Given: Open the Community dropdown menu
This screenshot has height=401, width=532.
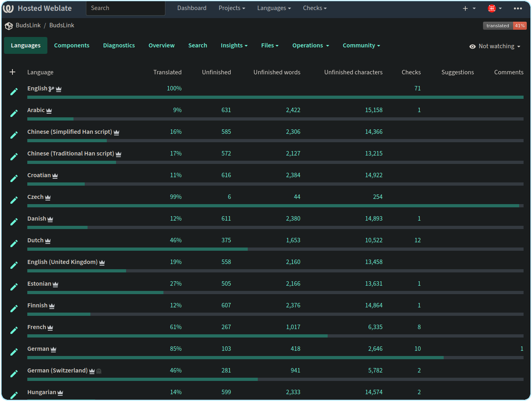Looking at the screenshot, I should tap(361, 45).
